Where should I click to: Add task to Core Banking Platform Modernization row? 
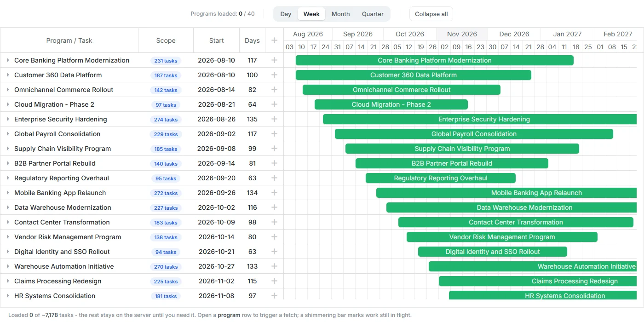click(x=274, y=60)
